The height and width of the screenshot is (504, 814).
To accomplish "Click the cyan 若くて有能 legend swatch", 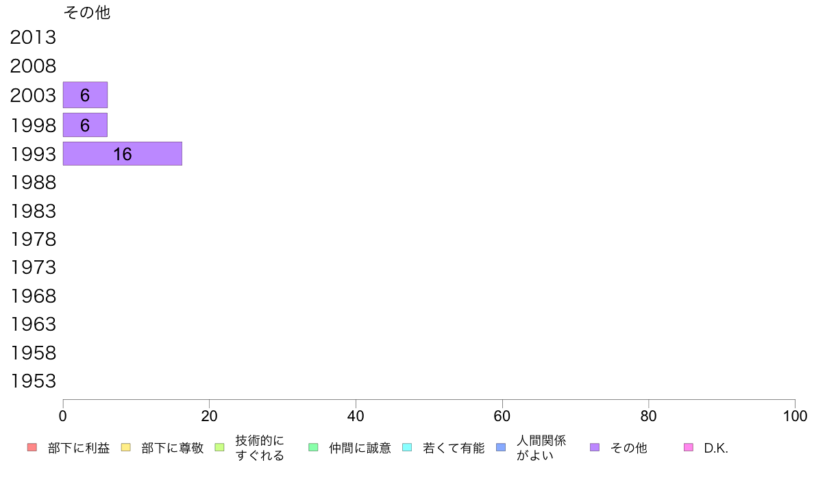I will click(407, 447).
